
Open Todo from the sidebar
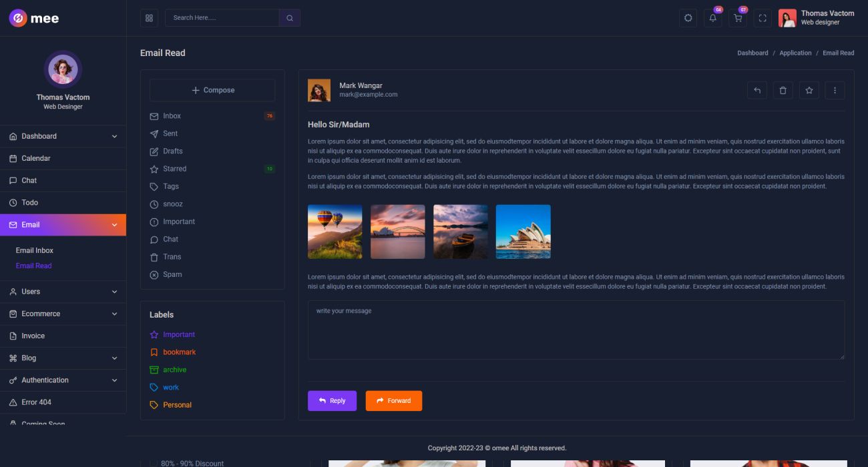[63, 203]
